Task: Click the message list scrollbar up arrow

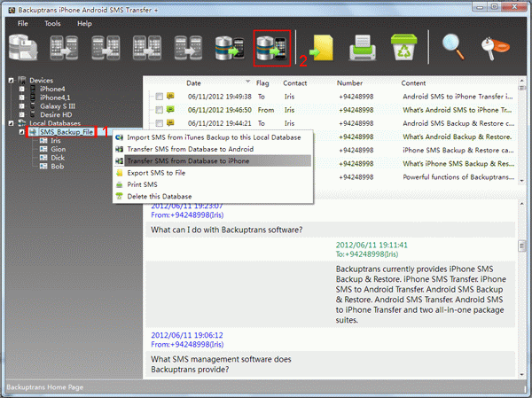Action: [522, 81]
